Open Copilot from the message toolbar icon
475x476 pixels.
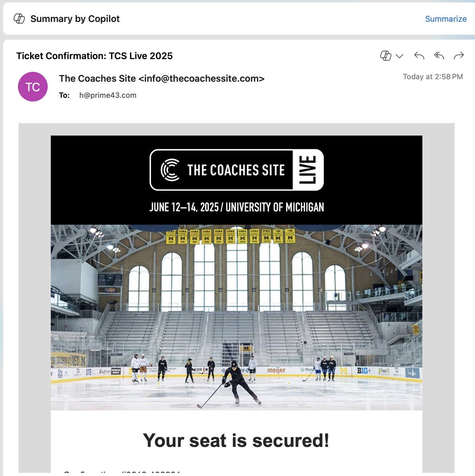[386, 56]
